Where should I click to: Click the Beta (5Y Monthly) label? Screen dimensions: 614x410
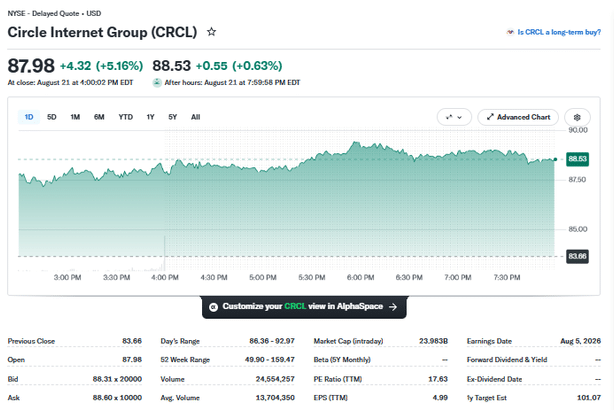[342, 359]
